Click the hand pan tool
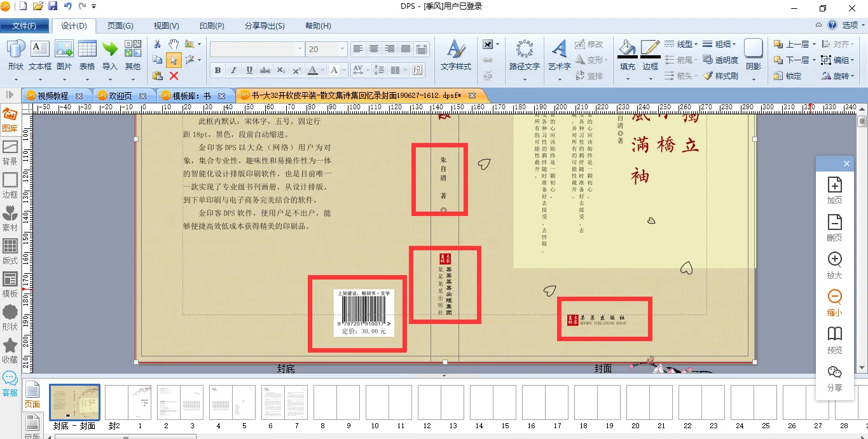The image size is (868, 439). [x=173, y=44]
